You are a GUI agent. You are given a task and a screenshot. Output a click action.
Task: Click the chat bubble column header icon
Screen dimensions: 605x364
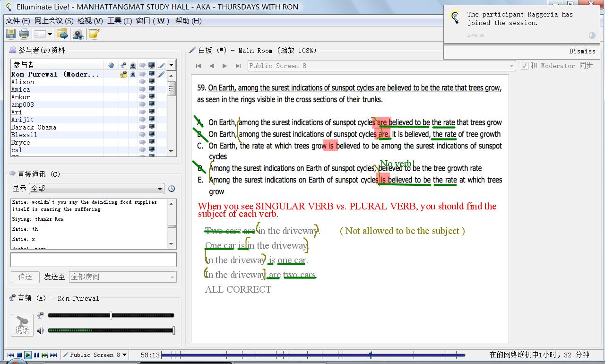click(x=142, y=65)
